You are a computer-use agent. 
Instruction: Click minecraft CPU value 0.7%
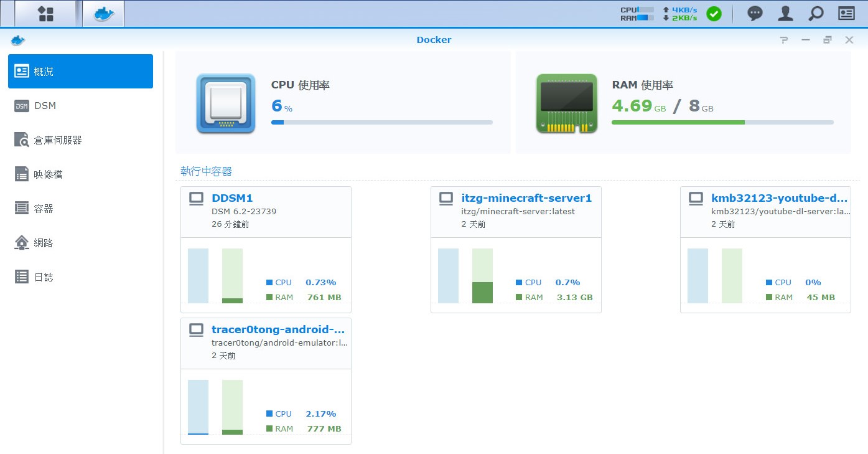(x=568, y=282)
